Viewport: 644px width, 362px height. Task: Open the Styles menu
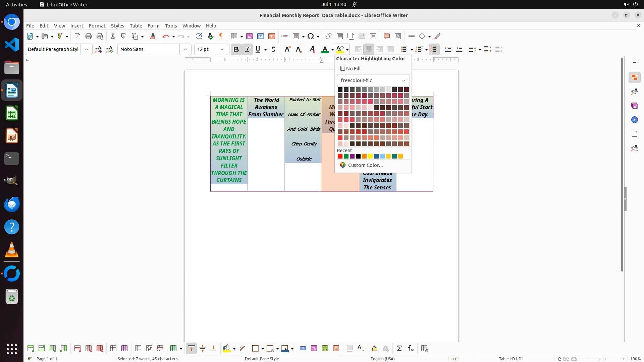coord(117,26)
